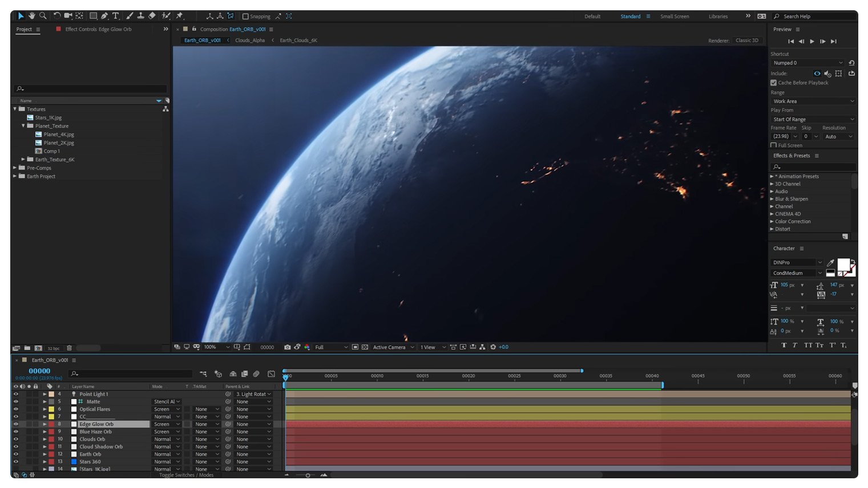Open the Graph Editor in the timeline

[x=271, y=374]
